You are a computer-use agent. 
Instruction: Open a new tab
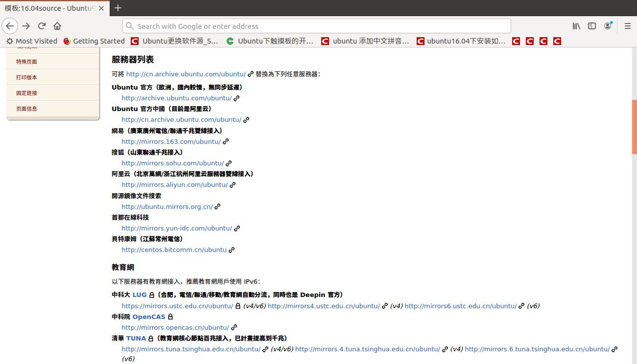click(x=118, y=8)
